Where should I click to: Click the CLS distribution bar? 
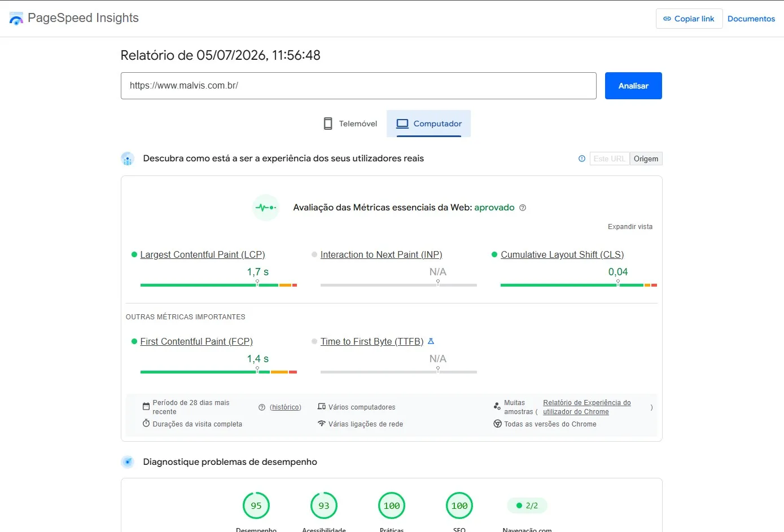pyautogui.click(x=579, y=285)
